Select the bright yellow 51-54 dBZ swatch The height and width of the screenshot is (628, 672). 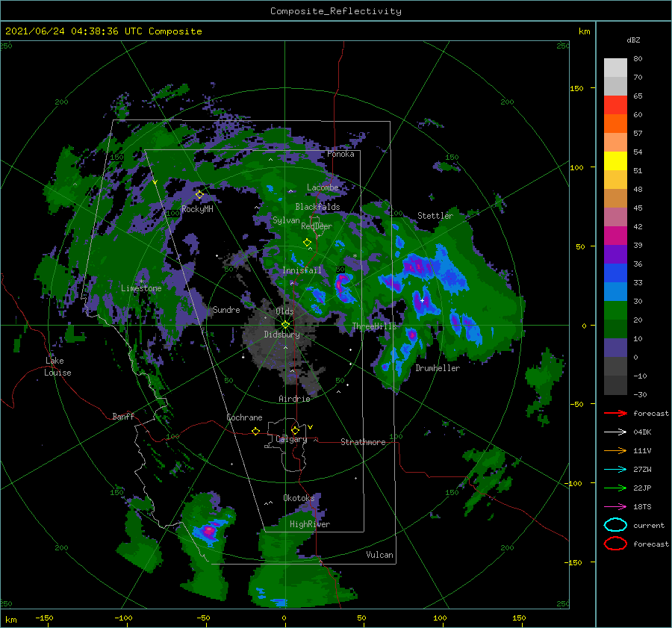coord(615,161)
